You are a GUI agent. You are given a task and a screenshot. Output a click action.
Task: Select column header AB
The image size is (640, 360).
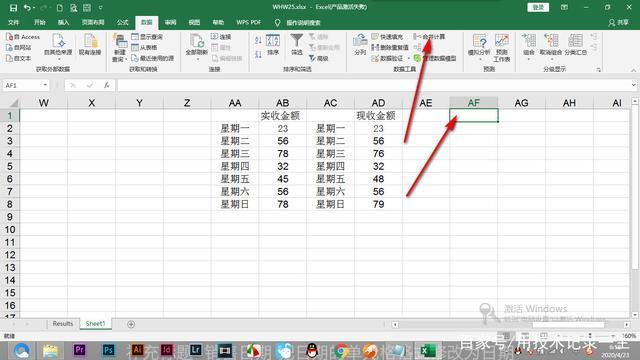[x=282, y=103]
